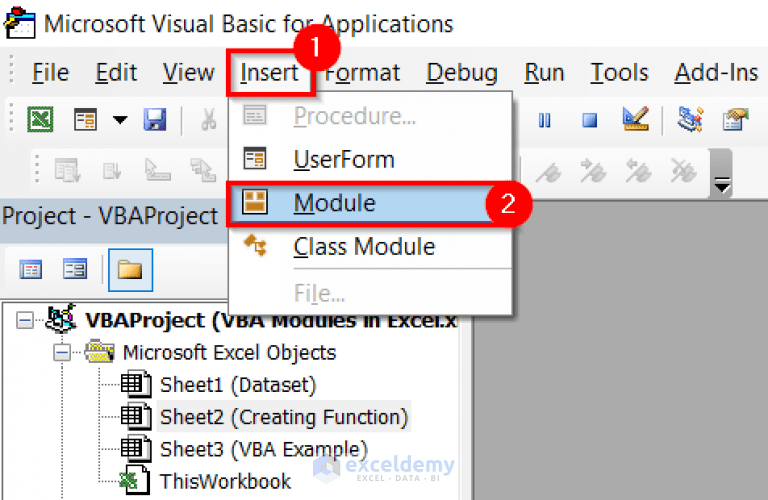Click the Save floppy disk icon
This screenshot has height=500, width=768.
pyautogui.click(x=155, y=119)
